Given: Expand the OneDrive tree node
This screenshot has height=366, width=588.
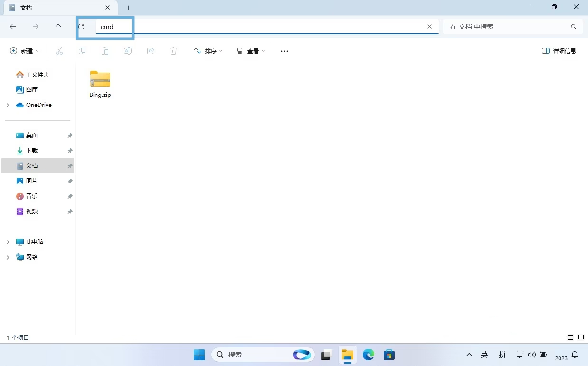Looking at the screenshot, I should point(8,105).
